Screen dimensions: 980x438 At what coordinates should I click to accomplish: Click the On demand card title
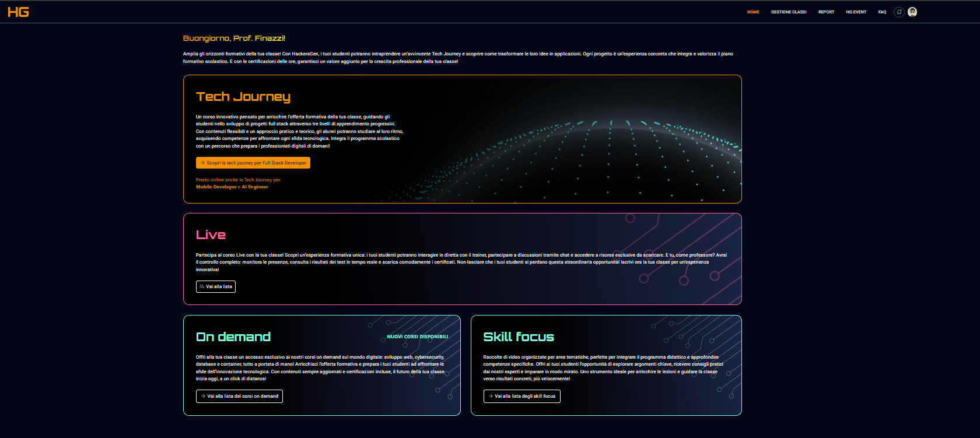click(x=233, y=337)
